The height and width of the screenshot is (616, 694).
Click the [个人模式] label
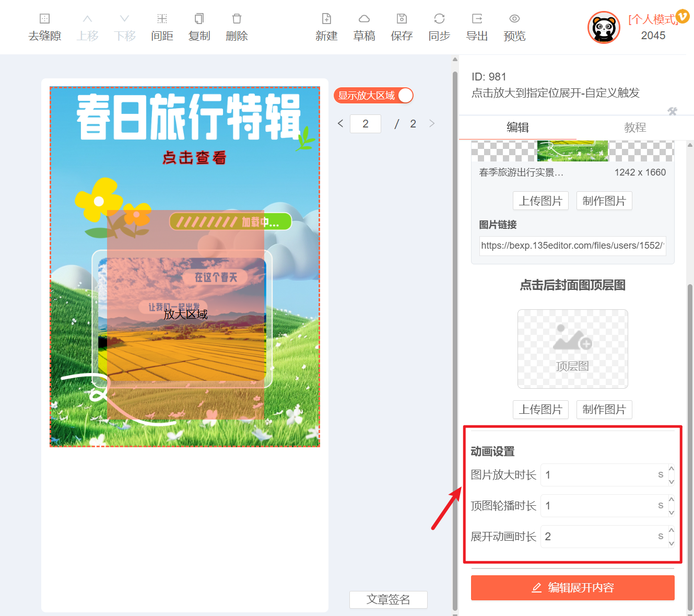653,19
